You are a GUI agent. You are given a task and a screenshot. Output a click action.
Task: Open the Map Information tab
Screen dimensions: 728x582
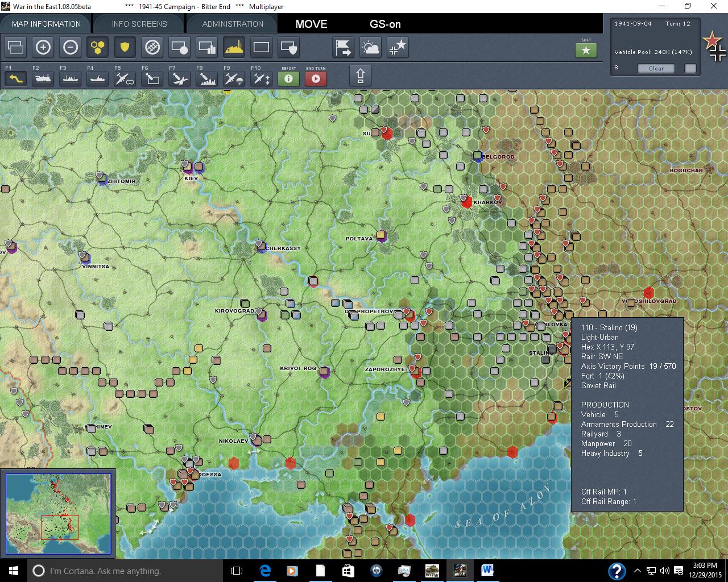(x=46, y=24)
